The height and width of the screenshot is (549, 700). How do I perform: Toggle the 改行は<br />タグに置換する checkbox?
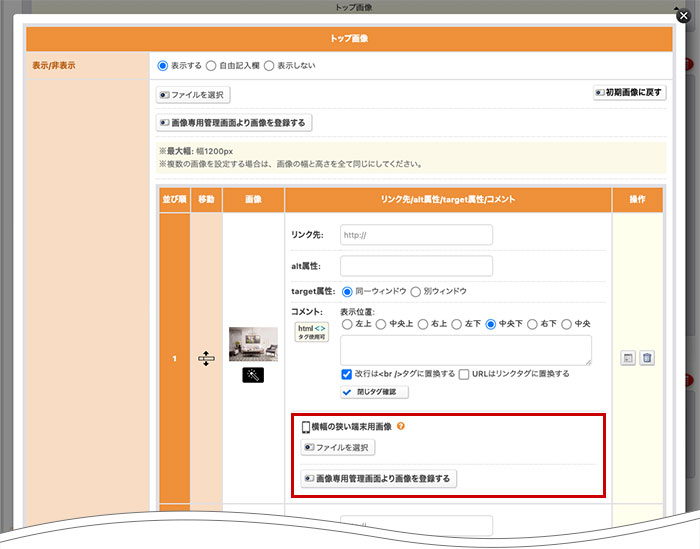point(347,373)
